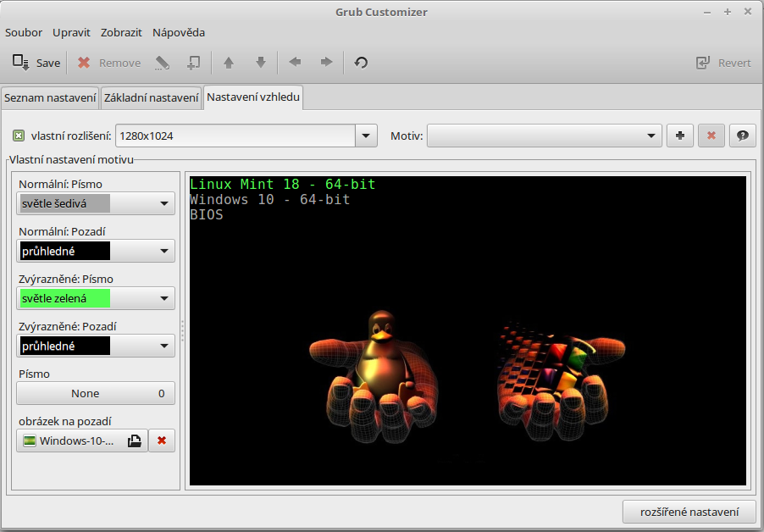Viewport: 764px width, 532px height.
Task: Click the add theme plus icon
Action: (679, 136)
